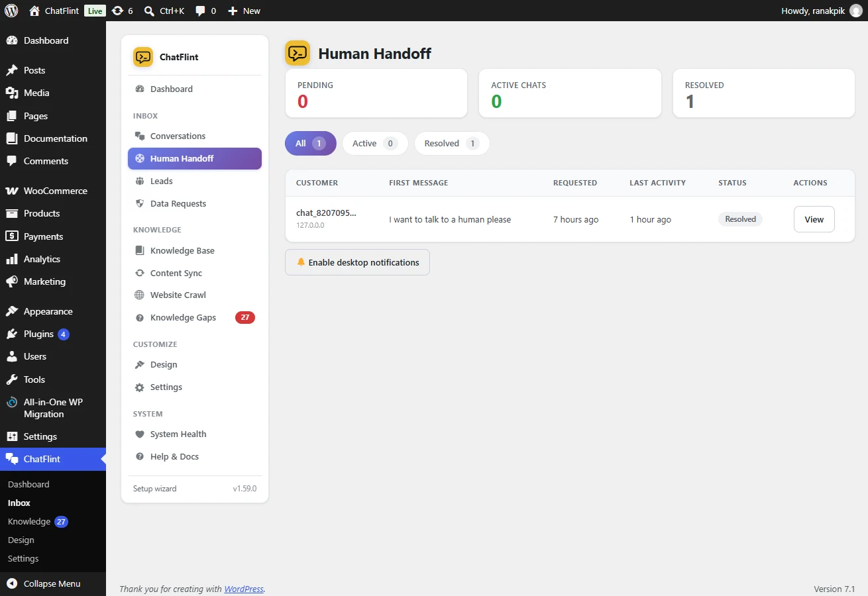Open the Media library menu

coord(53,93)
